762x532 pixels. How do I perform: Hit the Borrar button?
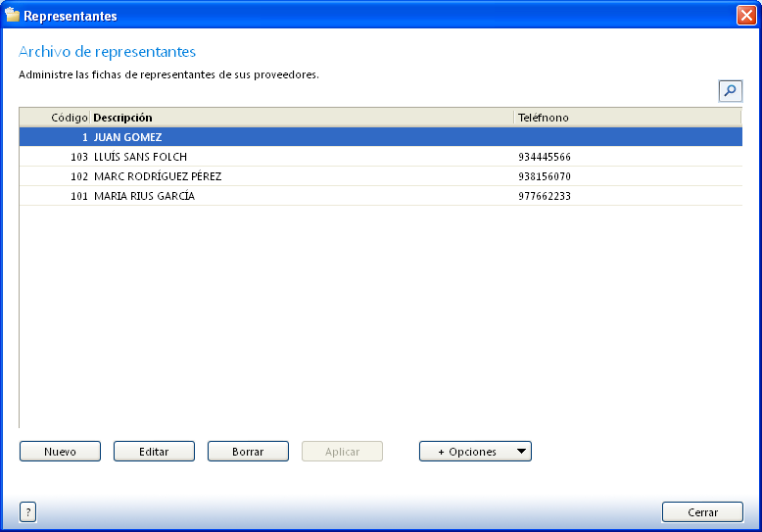click(x=248, y=452)
